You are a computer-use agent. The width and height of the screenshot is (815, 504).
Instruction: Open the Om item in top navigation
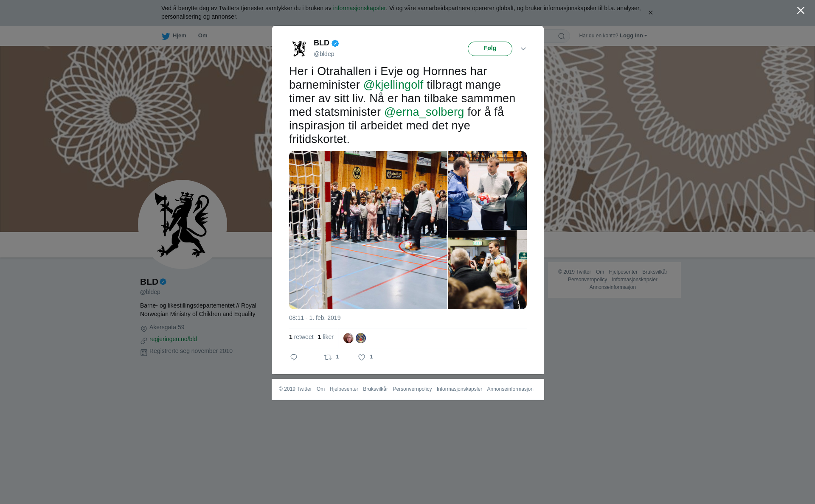[x=202, y=36]
